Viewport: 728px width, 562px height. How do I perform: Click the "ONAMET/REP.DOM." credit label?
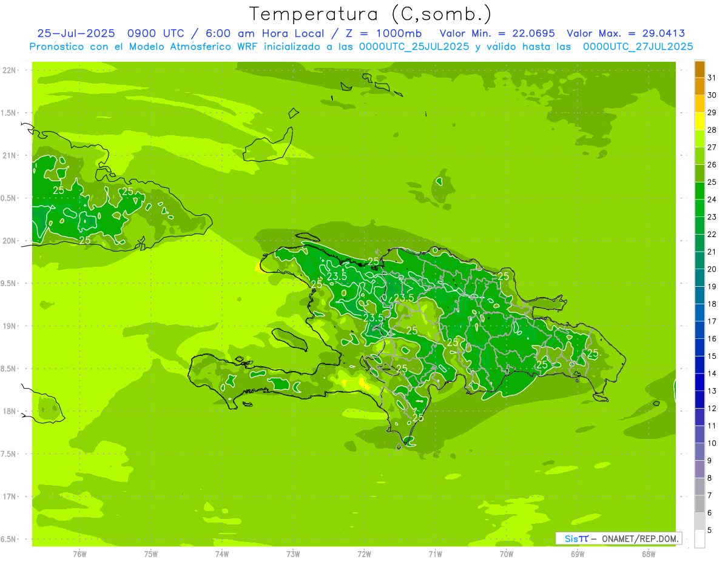[x=641, y=538]
